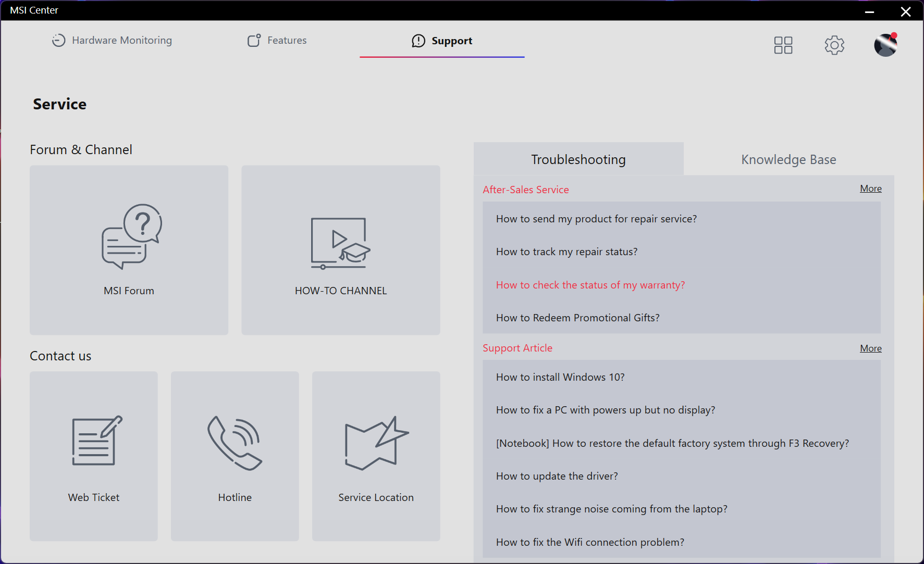The image size is (924, 564).
Task: Click the Support speech bubble icon
Action: tap(418, 41)
